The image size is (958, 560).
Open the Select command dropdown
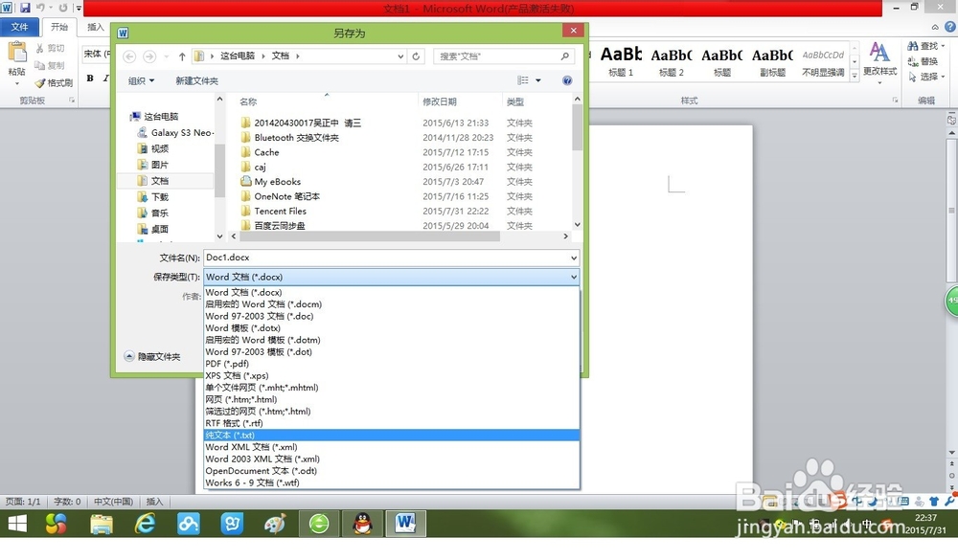click(x=926, y=77)
